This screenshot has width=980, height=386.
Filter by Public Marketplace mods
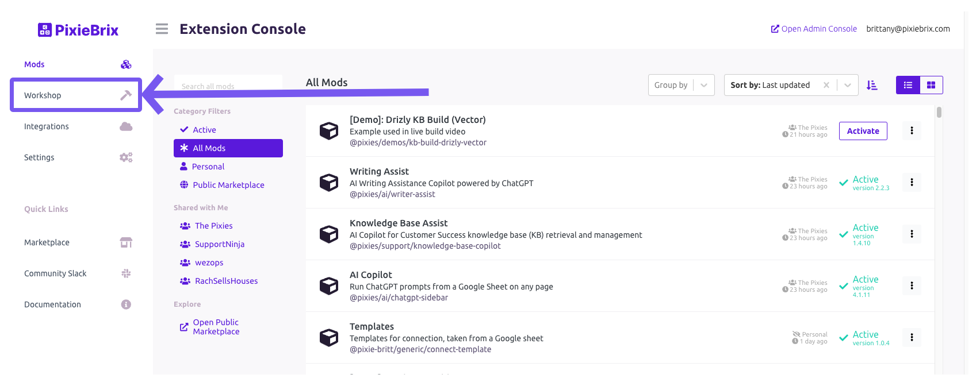coord(228,185)
